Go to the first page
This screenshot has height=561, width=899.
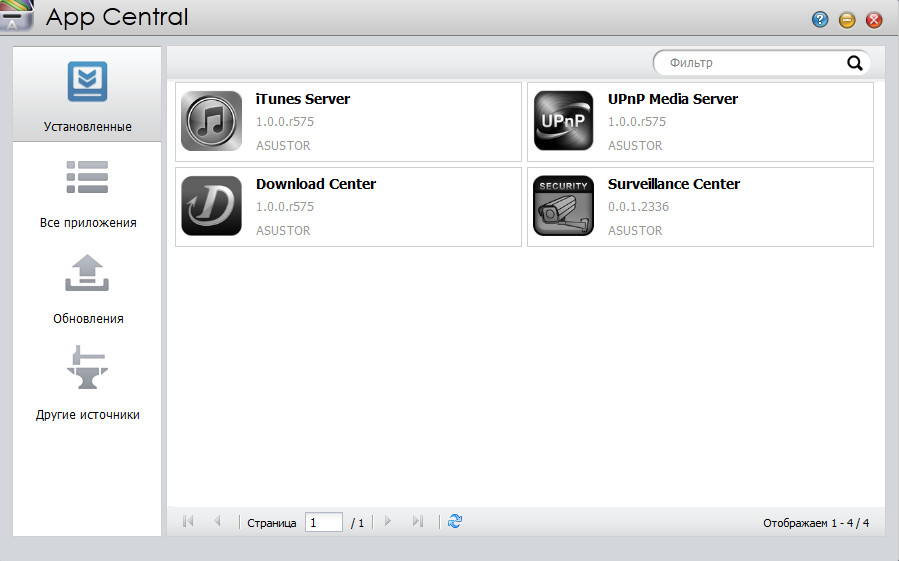188,522
